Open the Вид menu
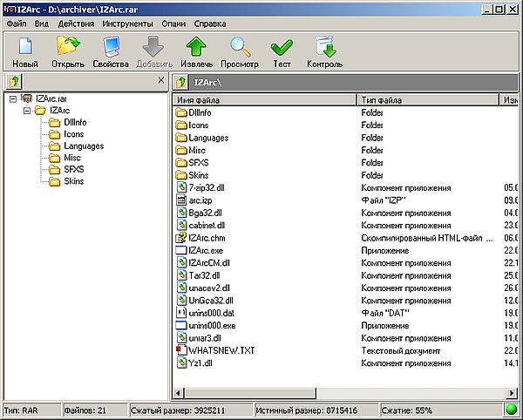The image size is (523, 420). [x=41, y=24]
